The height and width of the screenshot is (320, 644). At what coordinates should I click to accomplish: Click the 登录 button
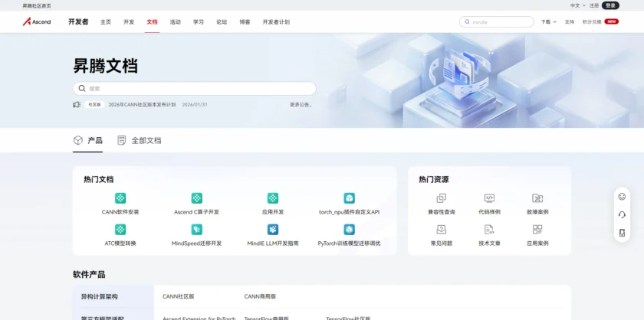coord(610,5)
